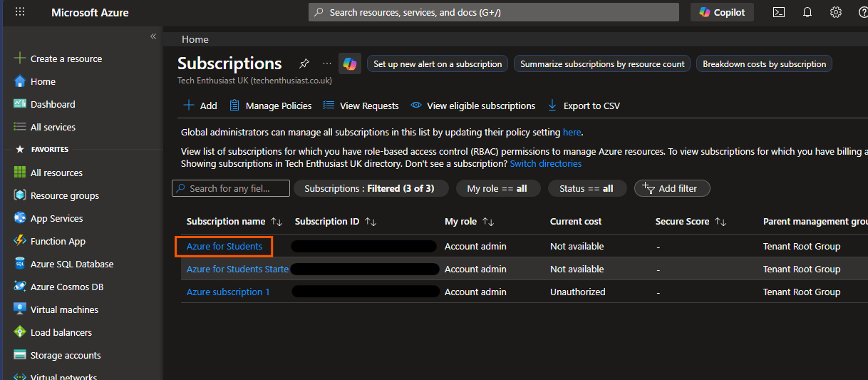Click the Switch directories link

(x=545, y=164)
